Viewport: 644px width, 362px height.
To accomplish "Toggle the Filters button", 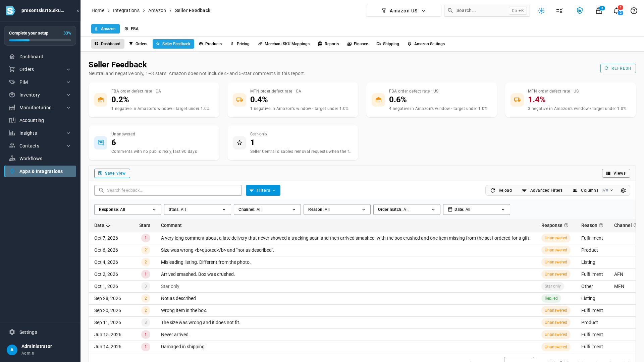I will (x=263, y=190).
